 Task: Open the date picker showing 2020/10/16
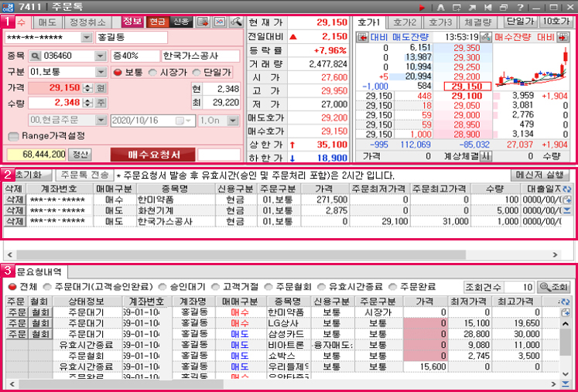[x=183, y=121]
